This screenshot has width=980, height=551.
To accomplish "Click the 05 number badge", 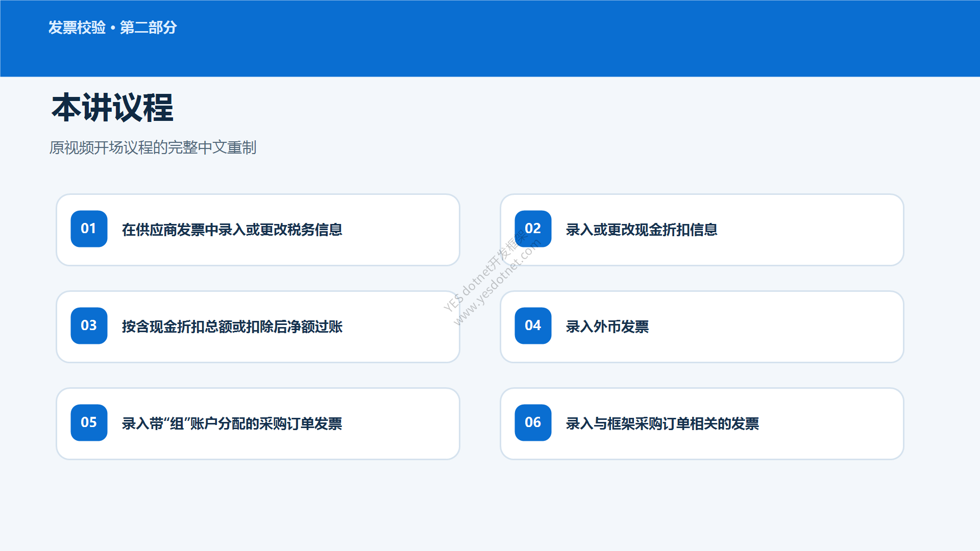I will [x=89, y=422].
